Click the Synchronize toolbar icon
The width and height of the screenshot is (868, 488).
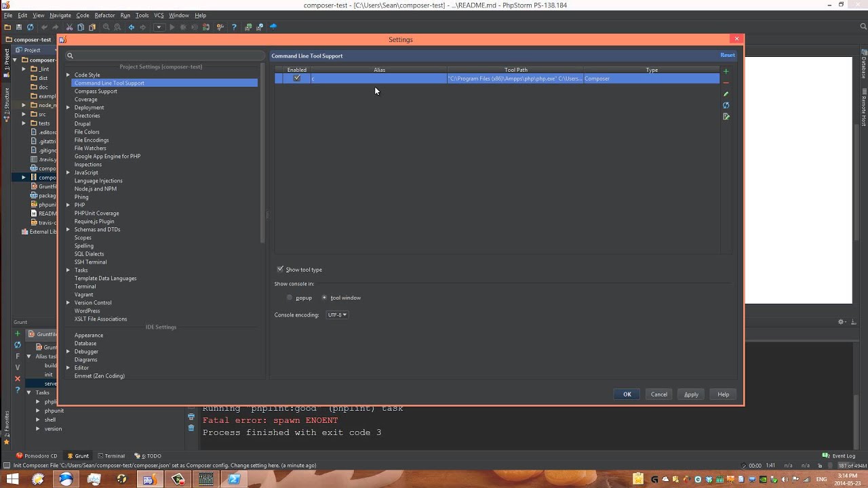pos(31,27)
